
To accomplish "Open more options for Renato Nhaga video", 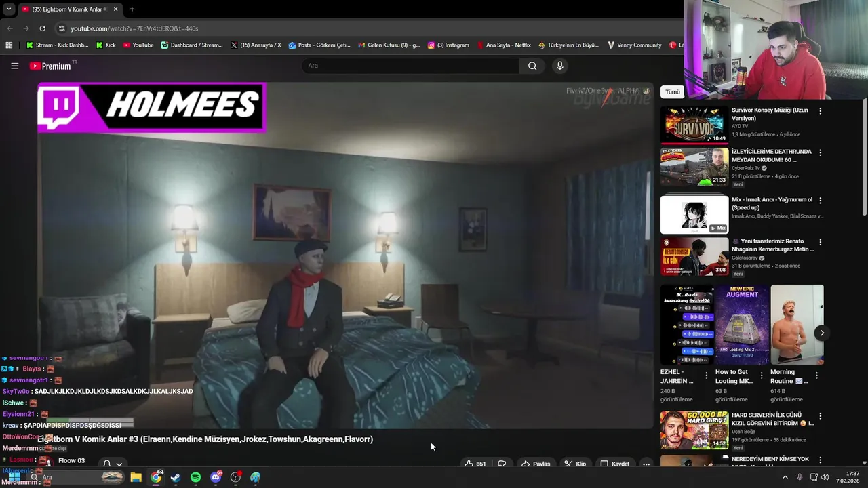I will 820,242.
